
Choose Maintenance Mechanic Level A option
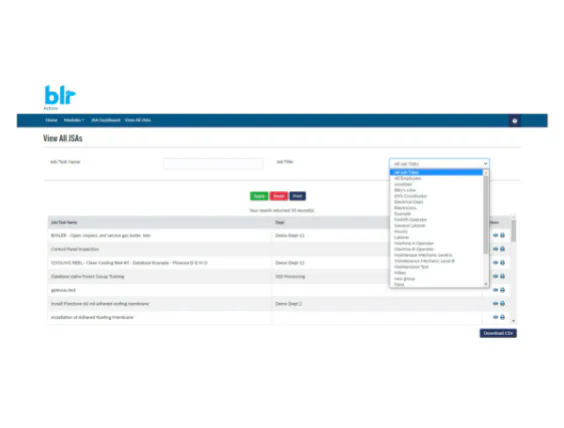(x=423, y=255)
